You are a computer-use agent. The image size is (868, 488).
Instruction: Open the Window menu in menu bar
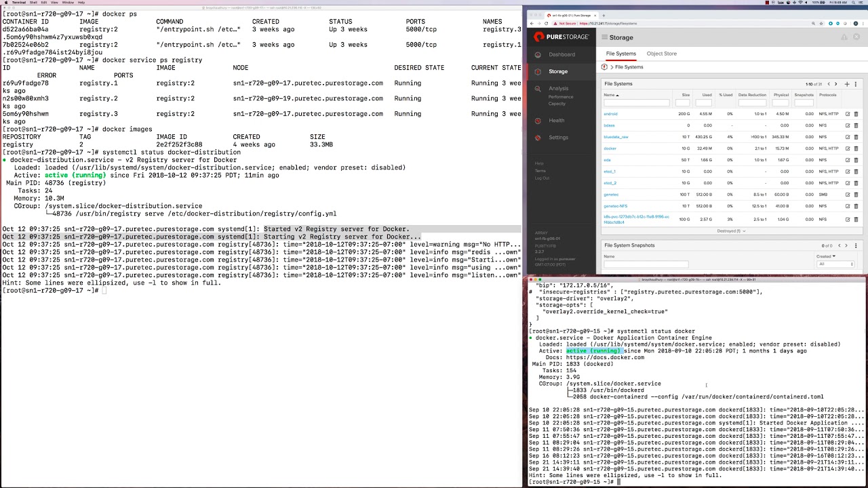[68, 3]
